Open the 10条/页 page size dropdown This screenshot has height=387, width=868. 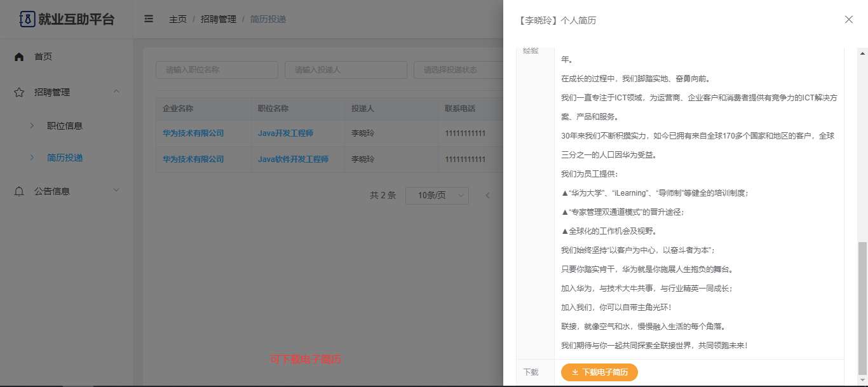click(x=437, y=195)
